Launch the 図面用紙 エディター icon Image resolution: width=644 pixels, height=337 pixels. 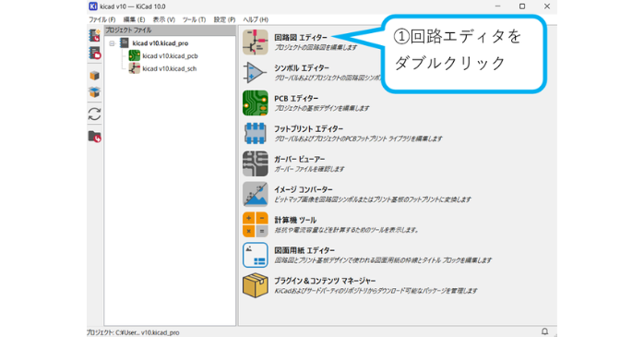pyautogui.click(x=255, y=255)
